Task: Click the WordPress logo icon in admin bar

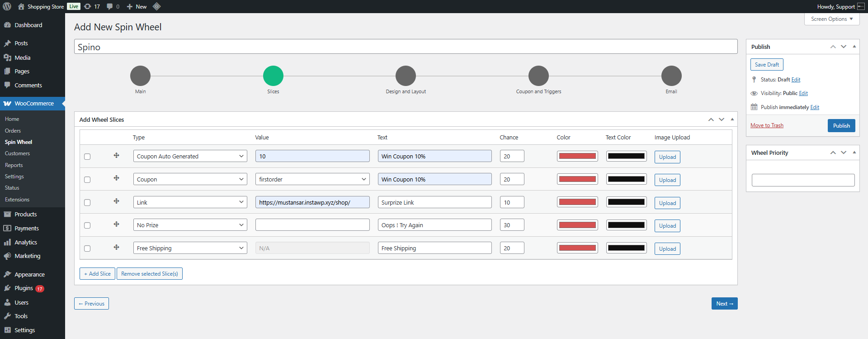Action: tap(7, 6)
